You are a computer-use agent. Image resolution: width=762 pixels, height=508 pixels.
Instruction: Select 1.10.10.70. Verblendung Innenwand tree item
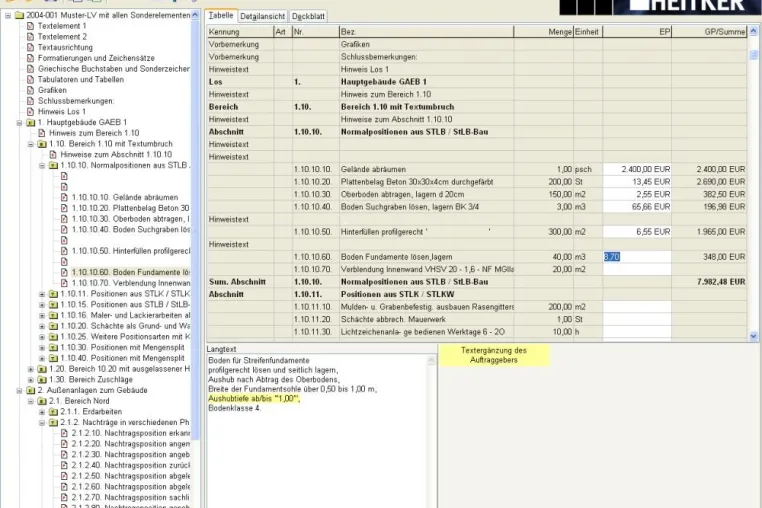click(x=131, y=283)
